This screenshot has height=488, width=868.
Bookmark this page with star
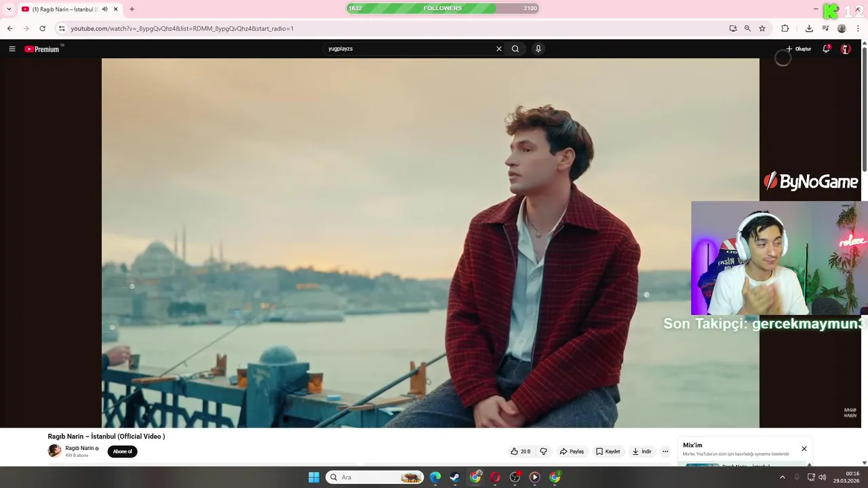pos(762,28)
